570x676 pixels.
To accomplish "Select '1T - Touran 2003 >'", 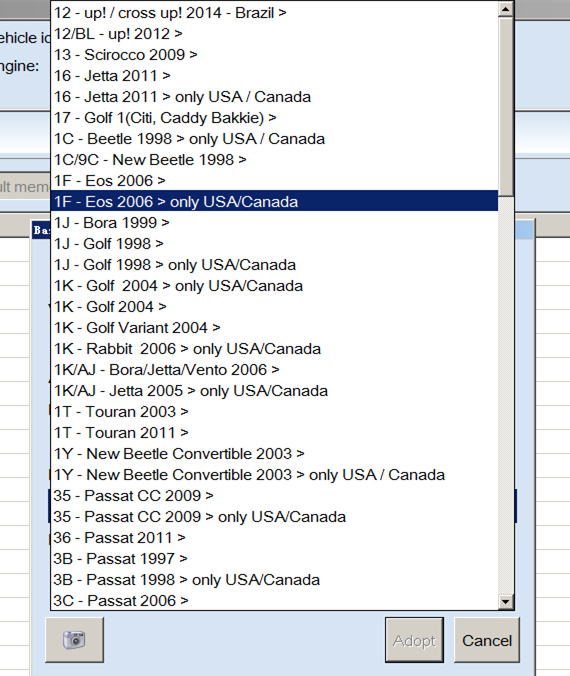I will click(x=274, y=412).
